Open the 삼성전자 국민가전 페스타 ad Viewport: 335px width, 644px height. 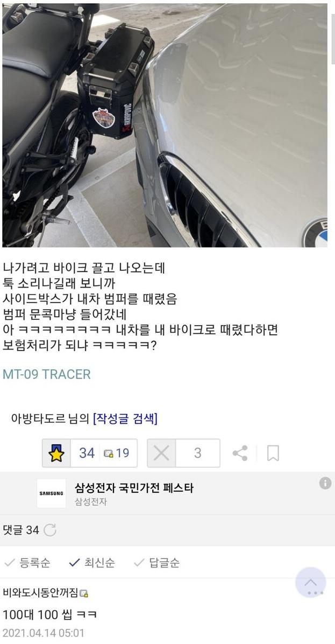tap(134, 488)
